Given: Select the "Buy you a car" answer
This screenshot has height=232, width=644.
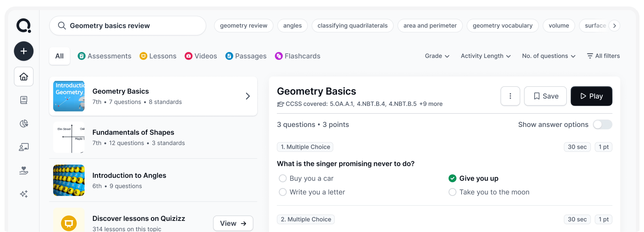Looking at the screenshot, I should click(283, 178).
